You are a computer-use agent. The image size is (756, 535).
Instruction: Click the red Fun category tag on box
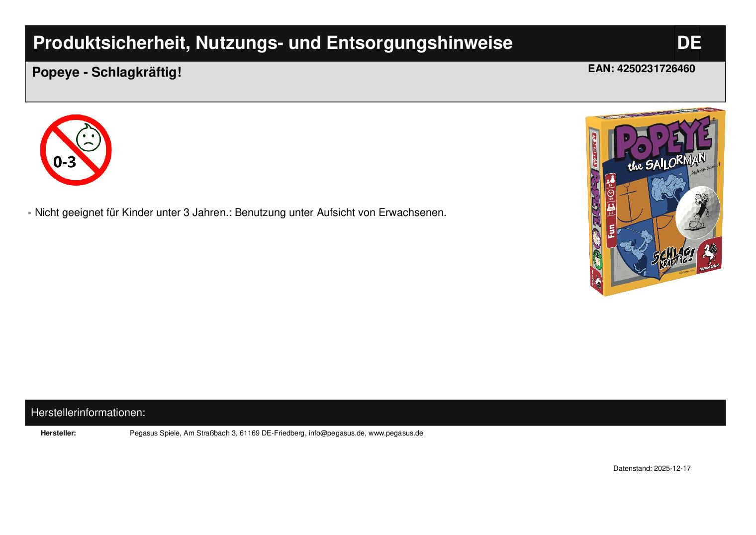pyautogui.click(x=611, y=234)
